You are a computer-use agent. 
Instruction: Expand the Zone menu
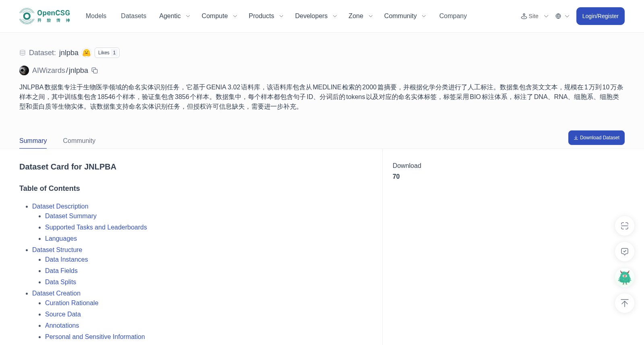coord(361,16)
